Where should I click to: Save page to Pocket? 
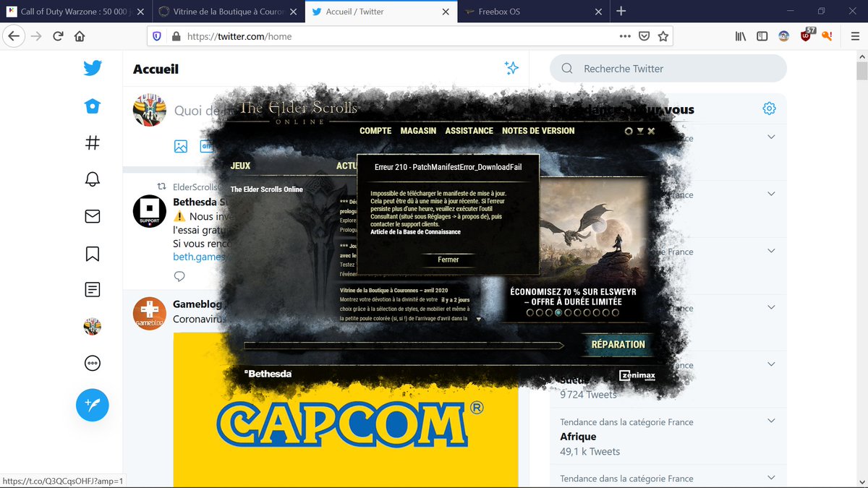(644, 36)
